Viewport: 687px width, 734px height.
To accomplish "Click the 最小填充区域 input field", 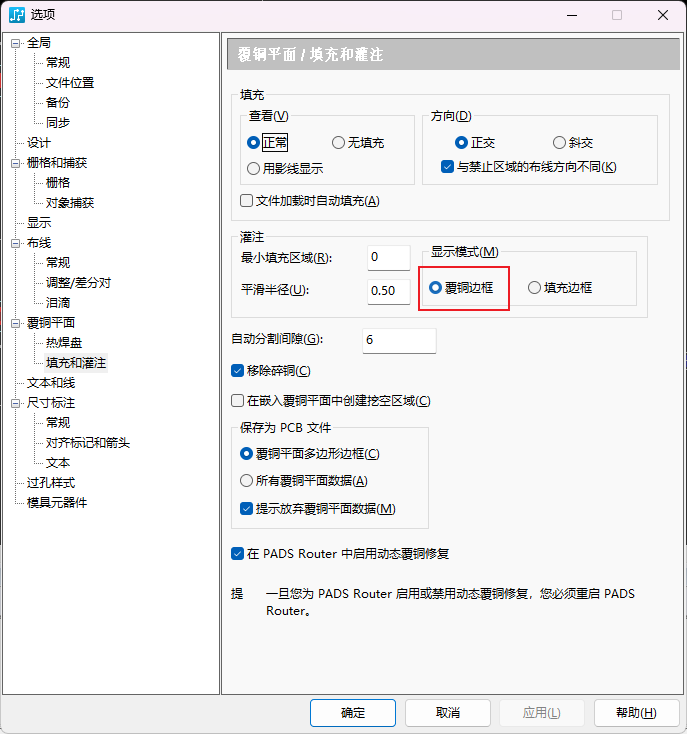I will (x=388, y=258).
